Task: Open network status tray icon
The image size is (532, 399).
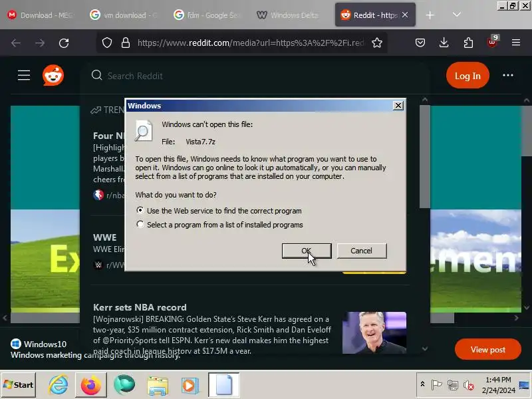Action: (x=452, y=385)
